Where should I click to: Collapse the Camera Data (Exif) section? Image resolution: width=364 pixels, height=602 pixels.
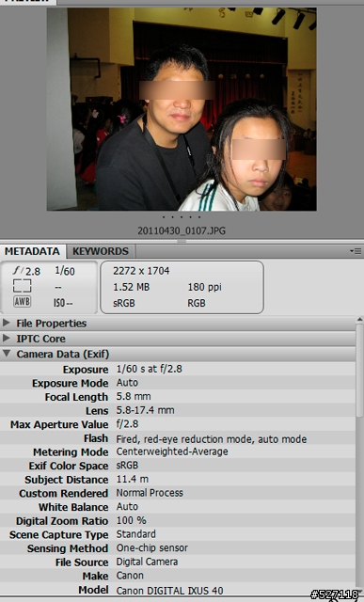(x=7, y=354)
